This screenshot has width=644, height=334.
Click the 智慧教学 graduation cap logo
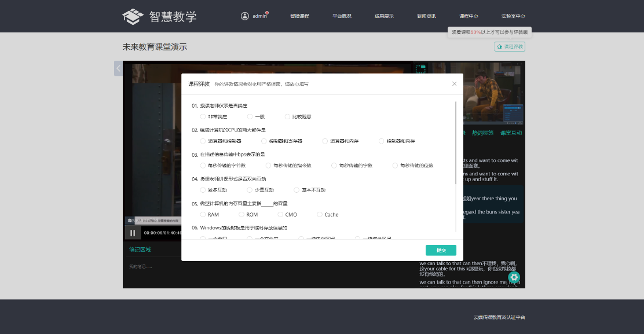tap(133, 16)
